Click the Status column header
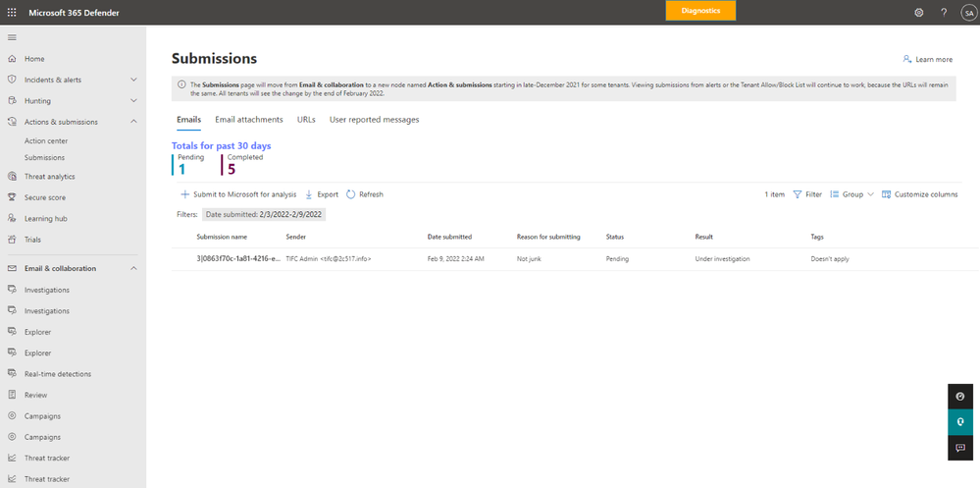The image size is (980, 488). pos(615,237)
